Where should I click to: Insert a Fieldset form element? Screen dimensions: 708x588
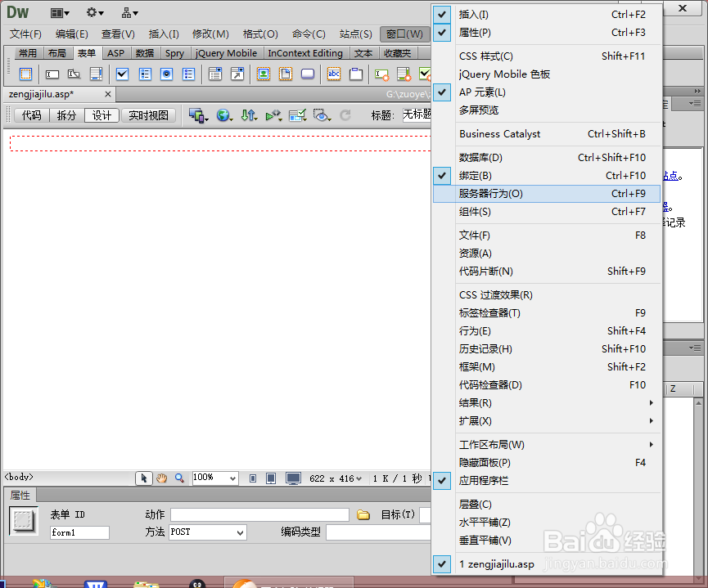356,74
